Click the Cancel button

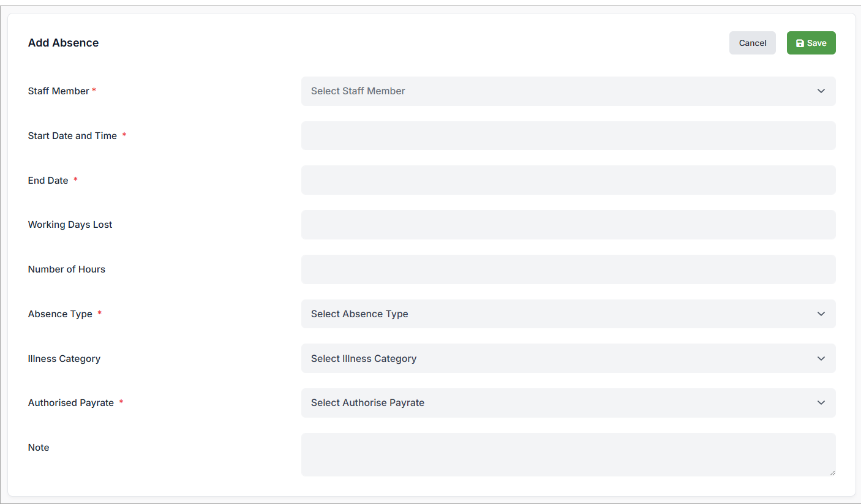[x=752, y=43]
